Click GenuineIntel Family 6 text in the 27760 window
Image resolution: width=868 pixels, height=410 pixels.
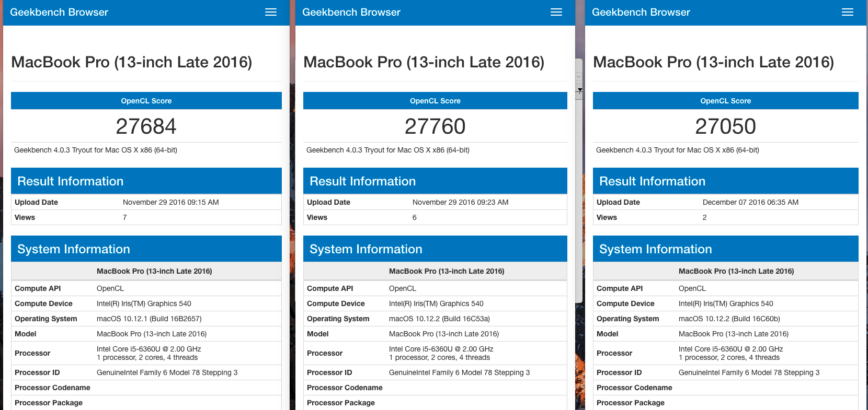[460, 372]
